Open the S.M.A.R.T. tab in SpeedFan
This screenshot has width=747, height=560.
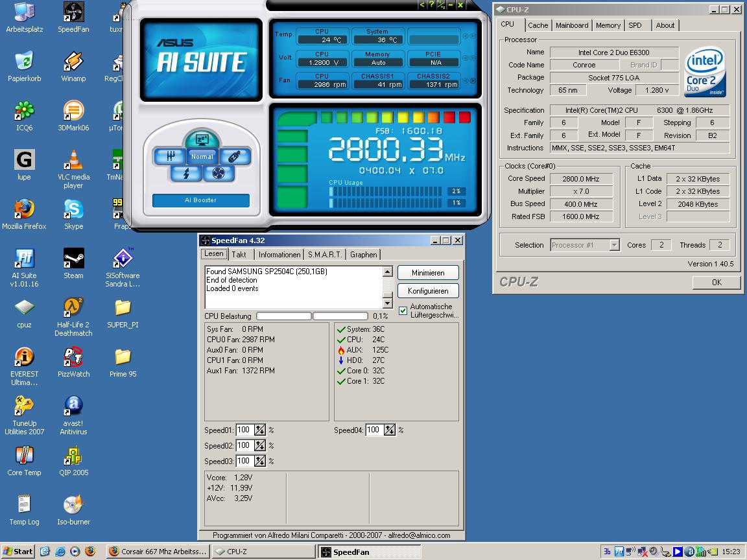(325, 255)
